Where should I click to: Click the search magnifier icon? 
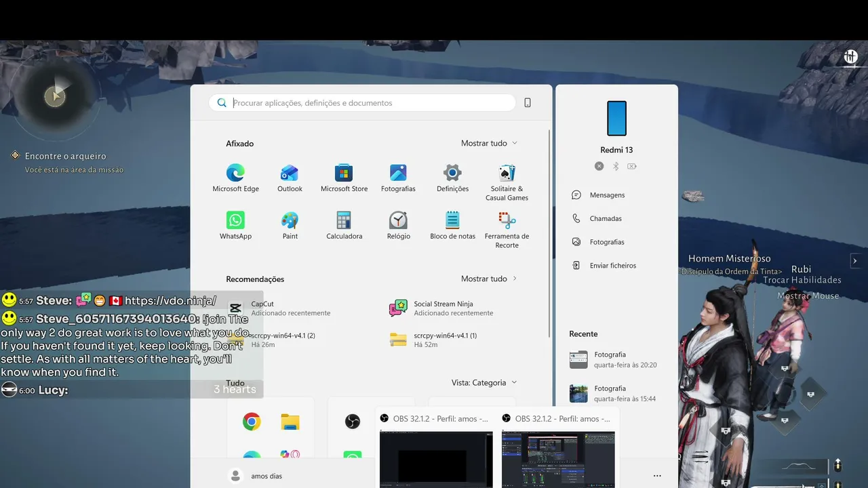click(222, 103)
